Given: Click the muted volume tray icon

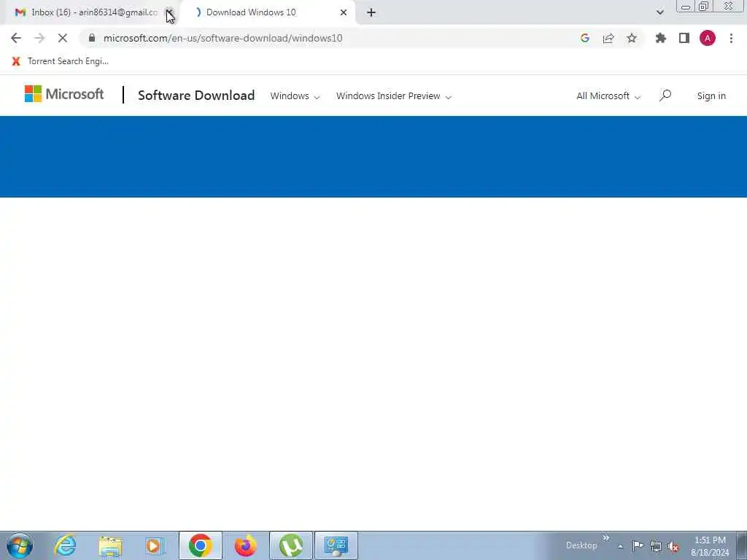Looking at the screenshot, I should point(673,547).
